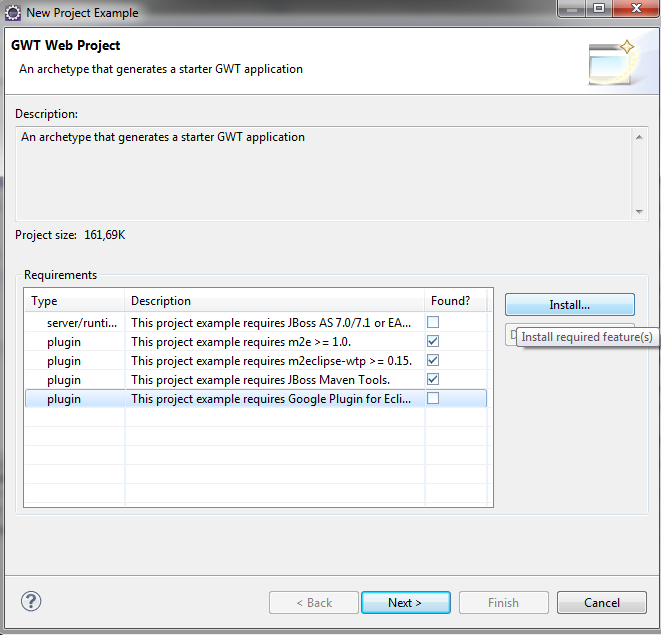Click the Found? column header

pos(456,301)
